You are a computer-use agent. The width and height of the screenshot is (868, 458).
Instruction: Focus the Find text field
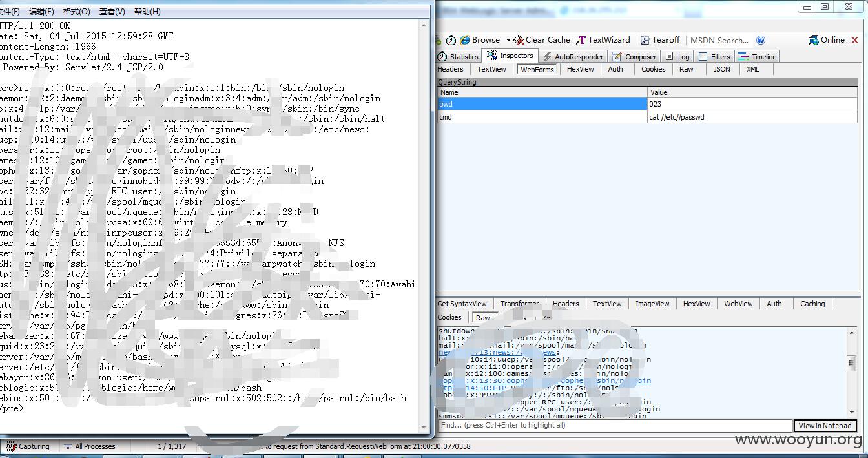pyautogui.click(x=615, y=426)
